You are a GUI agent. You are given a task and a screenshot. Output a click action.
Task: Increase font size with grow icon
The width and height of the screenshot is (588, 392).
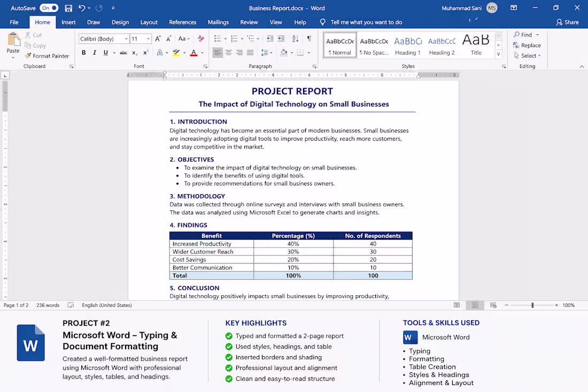click(158, 39)
